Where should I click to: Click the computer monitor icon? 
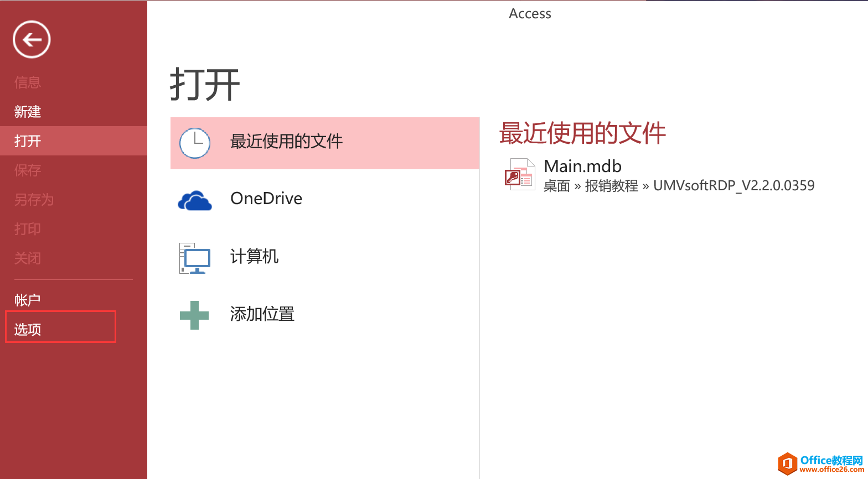point(195,258)
